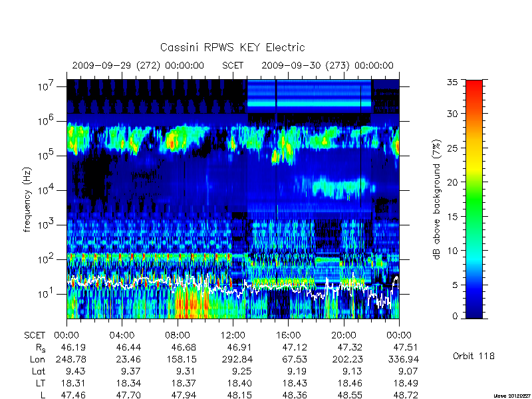Image resolution: width=532 pixels, height=399 pixels.
Task: Click the color bar tick label '15'
Action: (x=453, y=216)
